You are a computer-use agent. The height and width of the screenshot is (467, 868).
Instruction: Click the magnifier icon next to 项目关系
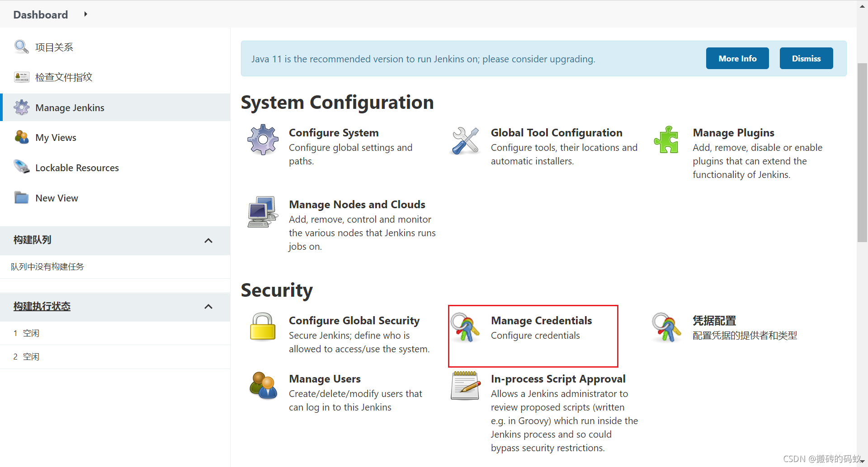[x=21, y=47]
